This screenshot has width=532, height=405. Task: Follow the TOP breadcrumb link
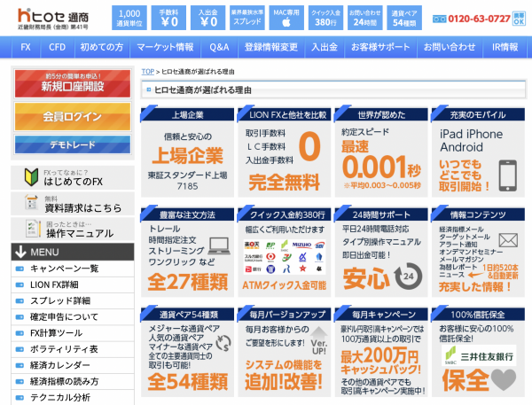147,72
